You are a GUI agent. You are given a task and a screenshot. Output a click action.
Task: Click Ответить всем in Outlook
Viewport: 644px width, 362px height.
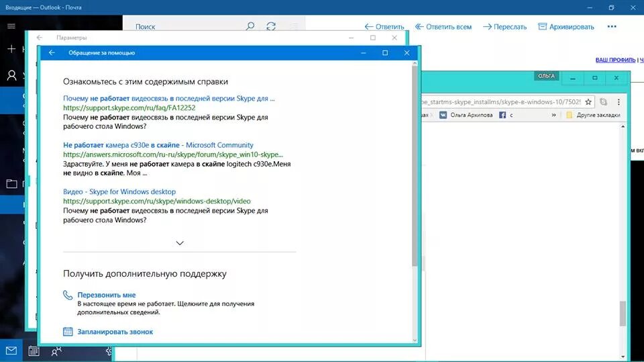coord(443,27)
